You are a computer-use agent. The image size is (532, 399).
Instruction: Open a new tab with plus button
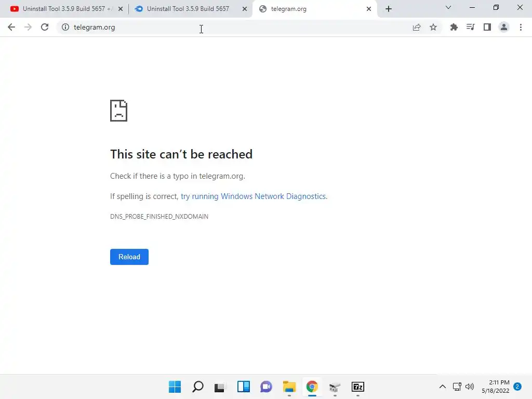(x=389, y=9)
